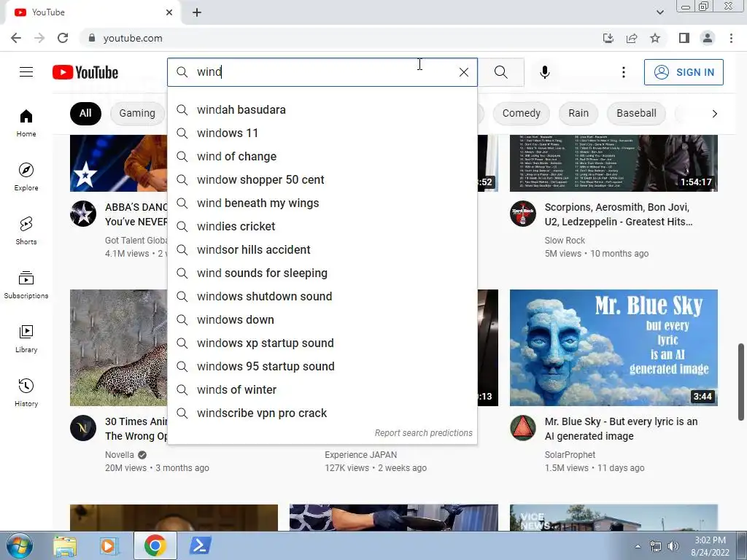This screenshot has height=560, width=747.
Task: Select the Baseball filter chip
Action: click(636, 113)
